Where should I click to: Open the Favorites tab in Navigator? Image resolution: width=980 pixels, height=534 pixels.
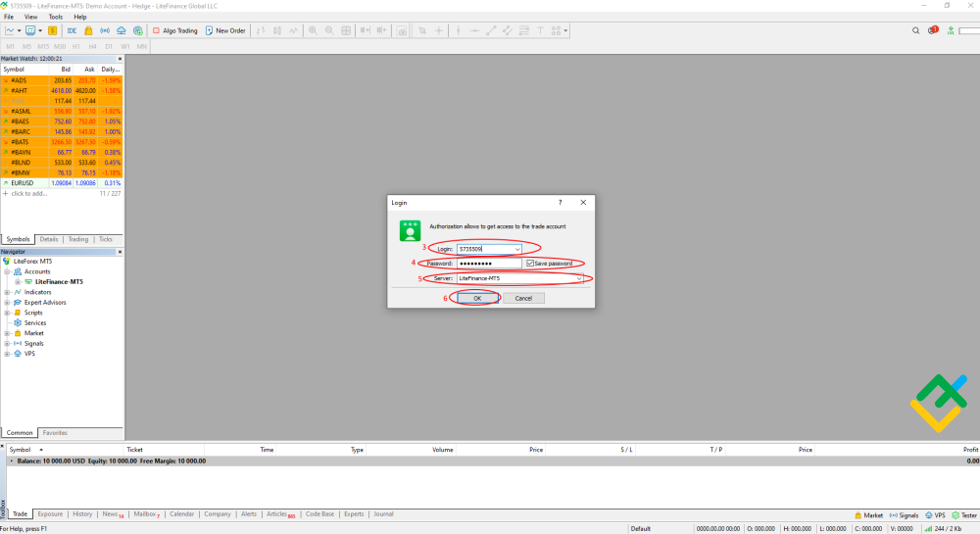pyautogui.click(x=55, y=433)
